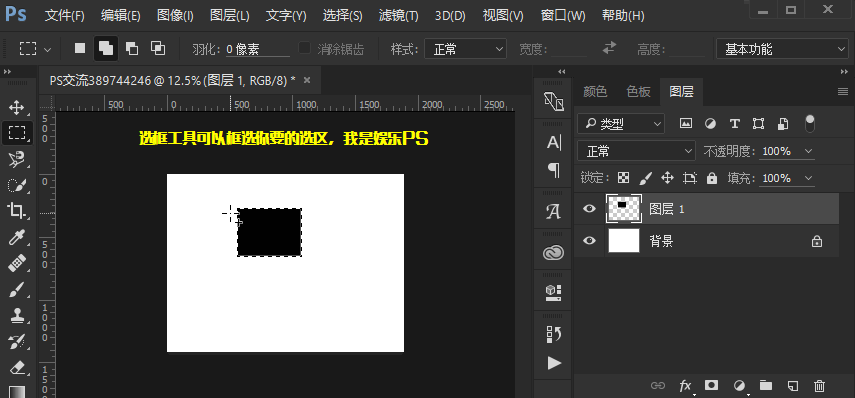Select the History Brush tool

pyautogui.click(x=17, y=342)
